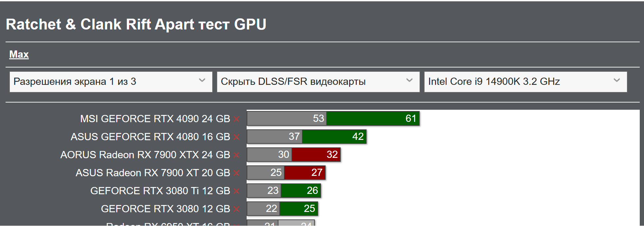Click the MSI GEFORCE RTX 4090 label
The height and width of the screenshot is (226, 644).
[x=155, y=119]
